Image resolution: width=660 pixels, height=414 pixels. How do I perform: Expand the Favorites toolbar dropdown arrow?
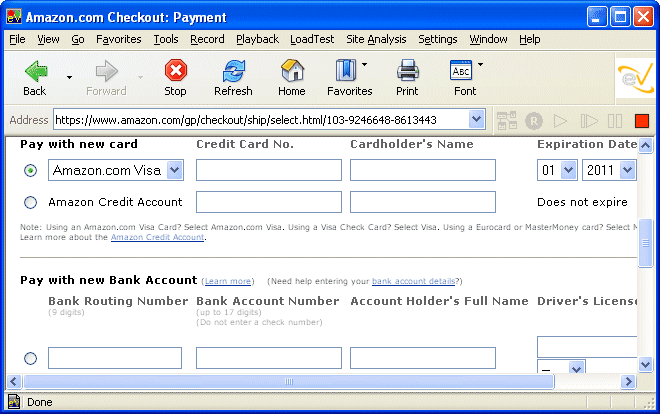click(x=365, y=64)
